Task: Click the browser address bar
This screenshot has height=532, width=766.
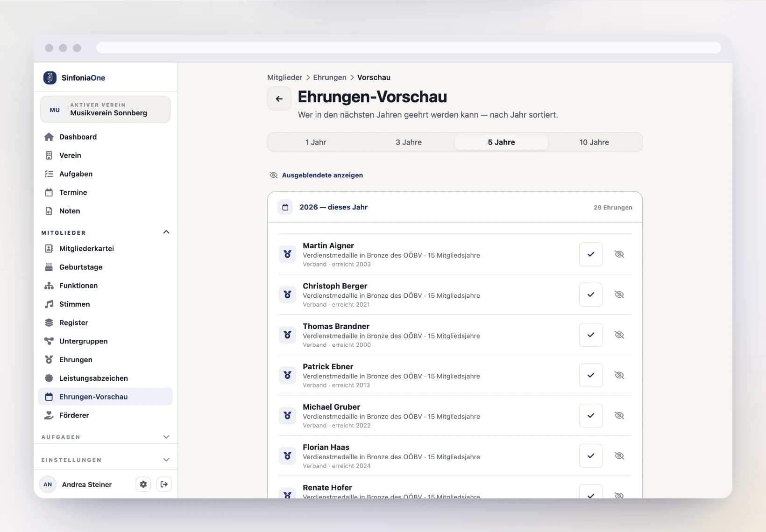Action: pyautogui.click(x=408, y=48)
